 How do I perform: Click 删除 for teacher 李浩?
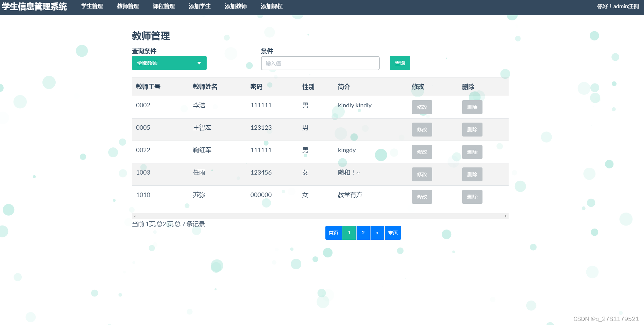472,107
